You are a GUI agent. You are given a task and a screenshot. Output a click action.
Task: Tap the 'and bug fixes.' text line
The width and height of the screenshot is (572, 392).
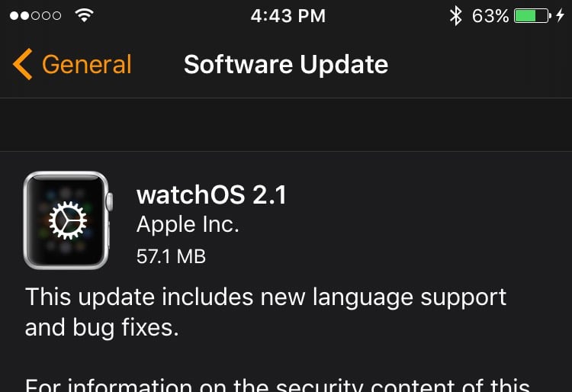(101, 327)
